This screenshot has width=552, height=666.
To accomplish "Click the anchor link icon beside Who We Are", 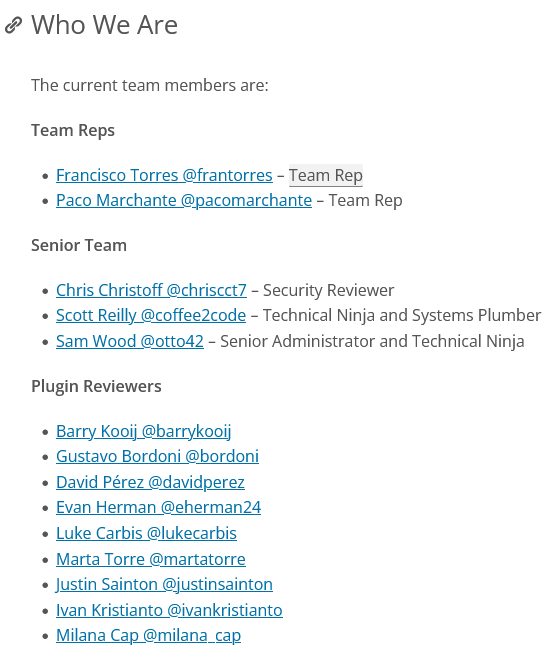I will (x=13, y=25).
